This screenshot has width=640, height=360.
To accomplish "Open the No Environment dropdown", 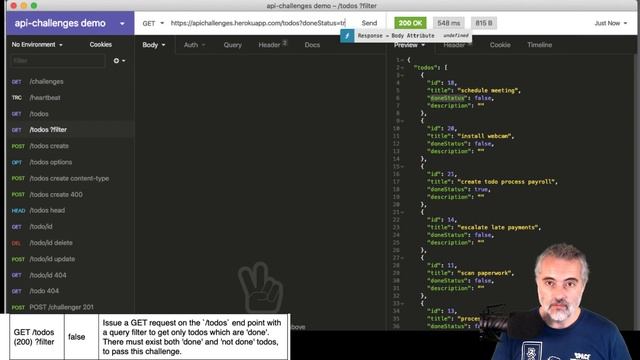I will (37, 44).
